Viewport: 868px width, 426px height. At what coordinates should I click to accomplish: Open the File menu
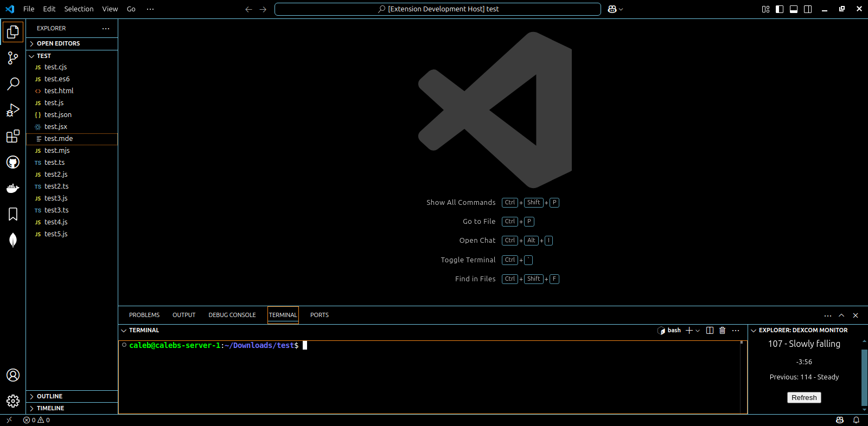click(x=29, y=9)
